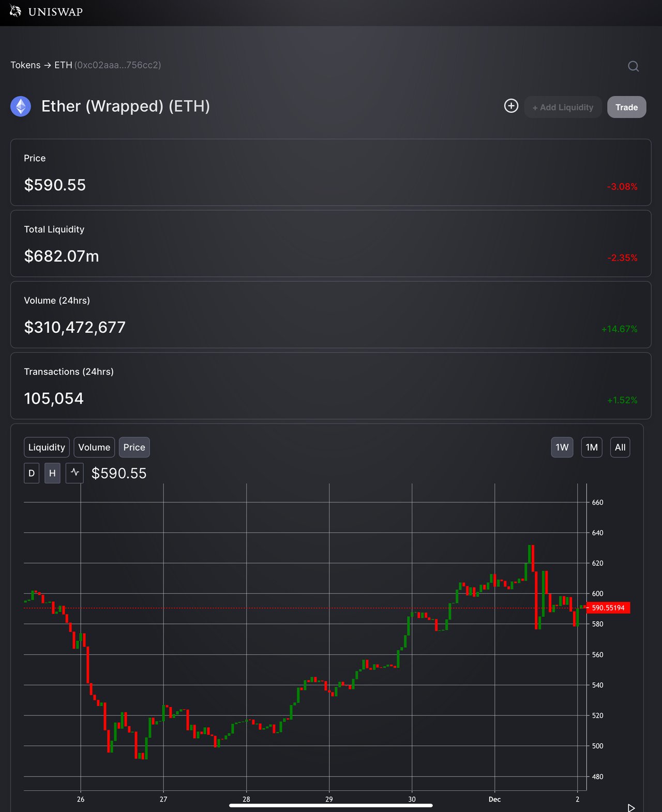662x812 pixels.
Task: Toggle hourly candles with H button
Action: coord(52,473)
